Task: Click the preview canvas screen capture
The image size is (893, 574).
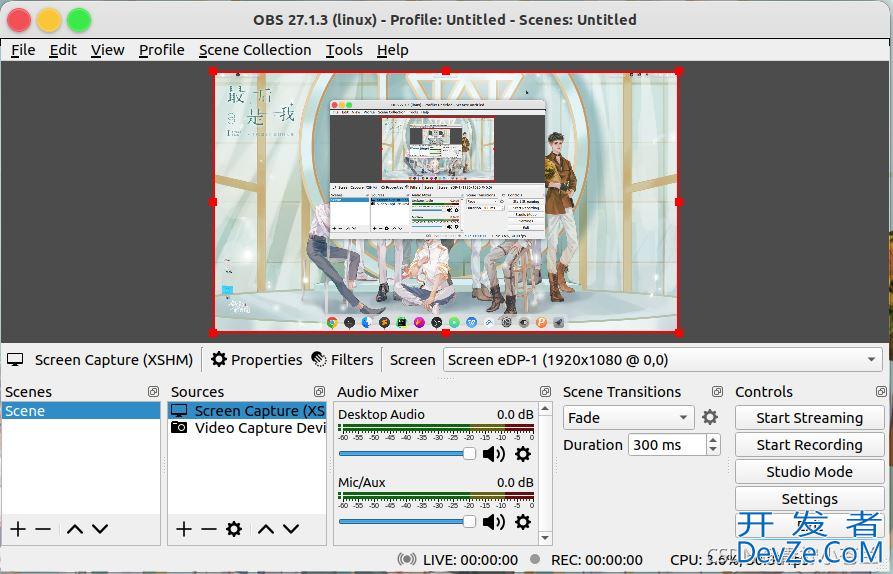Action: (x=446, y=202)
